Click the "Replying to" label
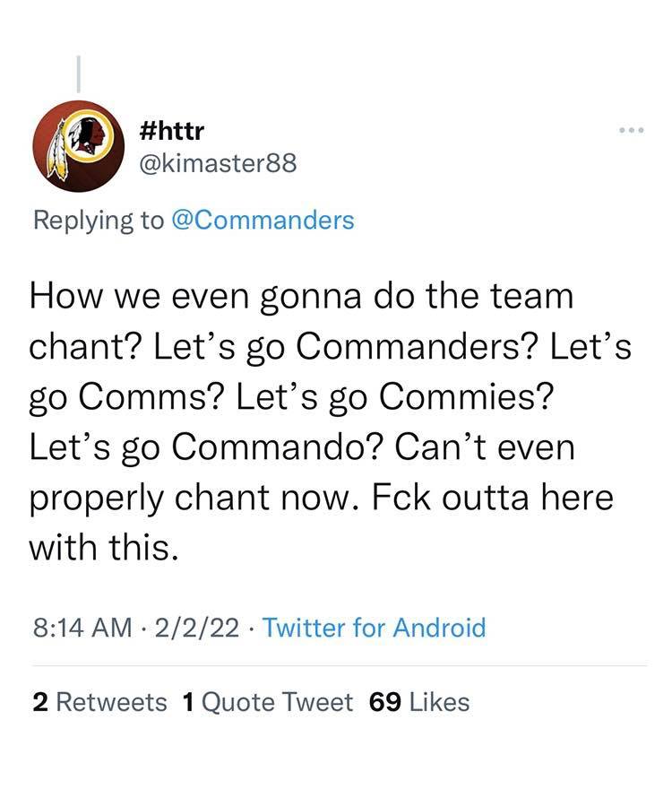This screenshot has height=789, width=672. [99, 220]
